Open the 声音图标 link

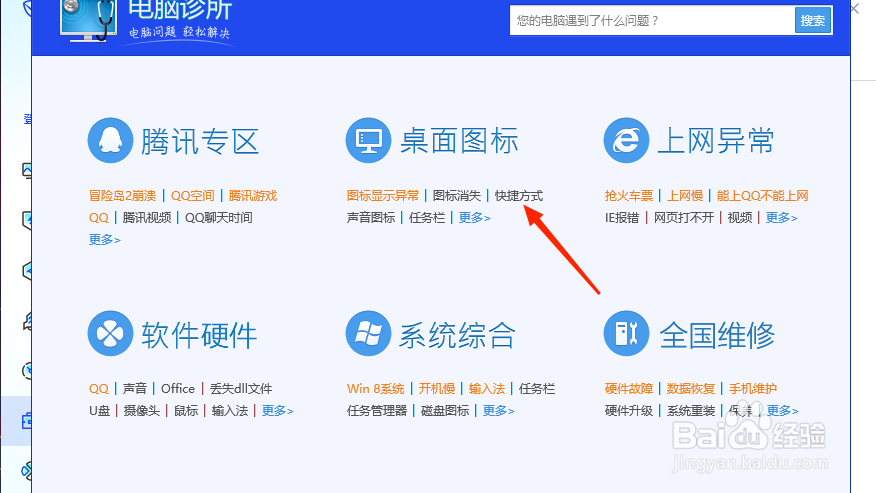[x=371, y=217]
